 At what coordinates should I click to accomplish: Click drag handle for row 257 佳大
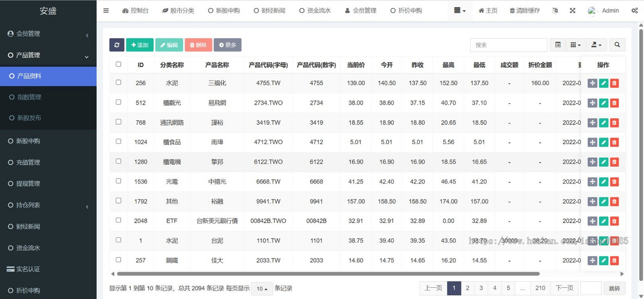592,260
